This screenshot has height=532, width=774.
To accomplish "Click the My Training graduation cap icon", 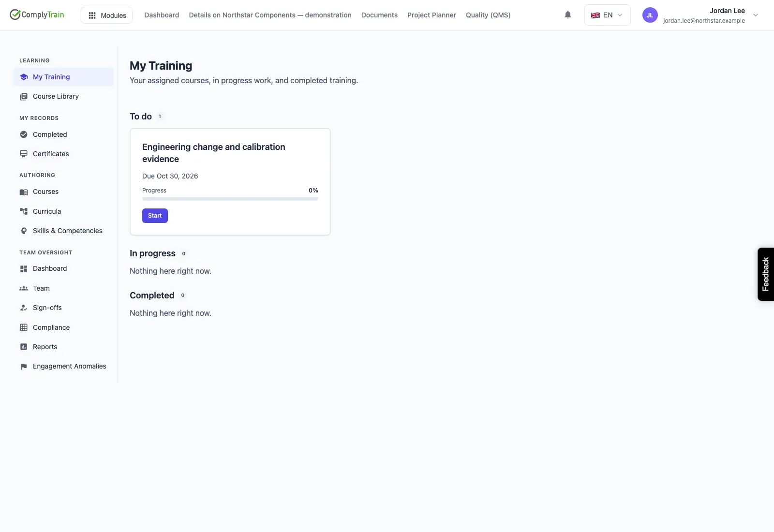I will tap(24, 77).
